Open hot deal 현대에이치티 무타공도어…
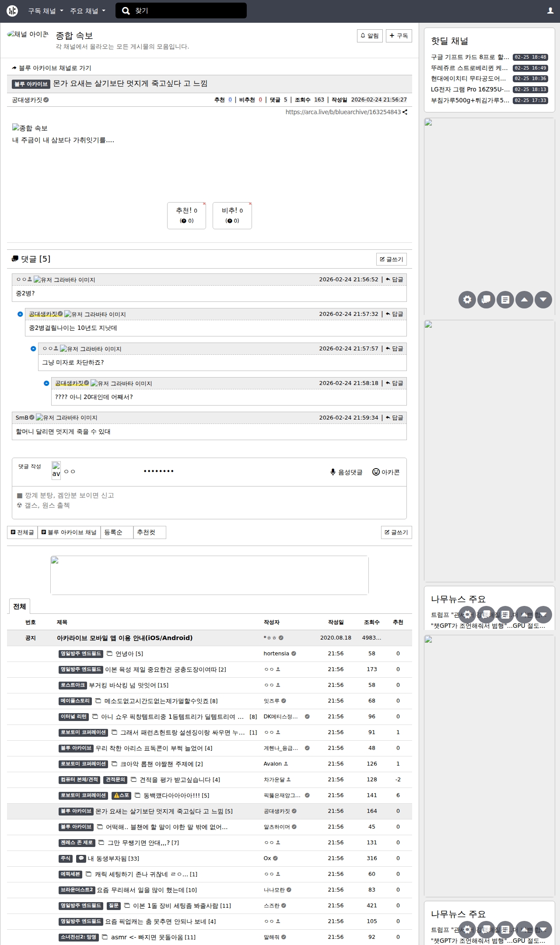560x945 pixels. click(x=469, y=79)
